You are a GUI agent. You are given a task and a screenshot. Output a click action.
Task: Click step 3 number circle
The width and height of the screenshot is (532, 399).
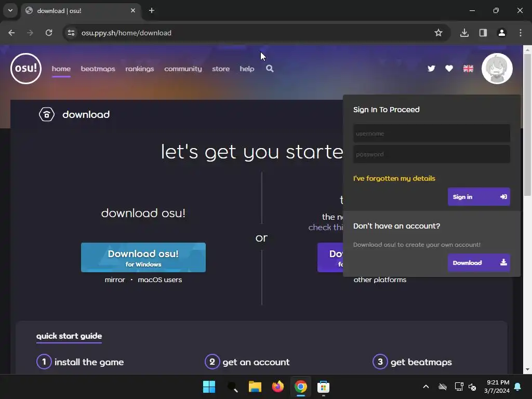coord(380,362)
